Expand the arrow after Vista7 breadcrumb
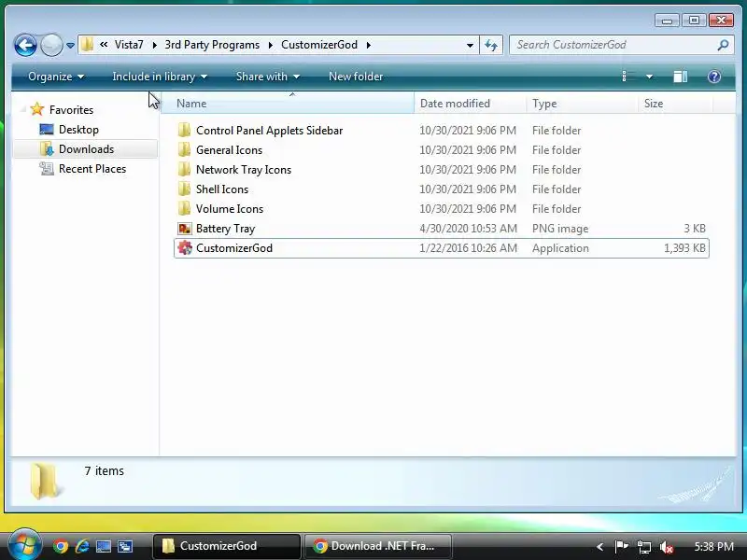The image size is (747, 560). (154, 45)
